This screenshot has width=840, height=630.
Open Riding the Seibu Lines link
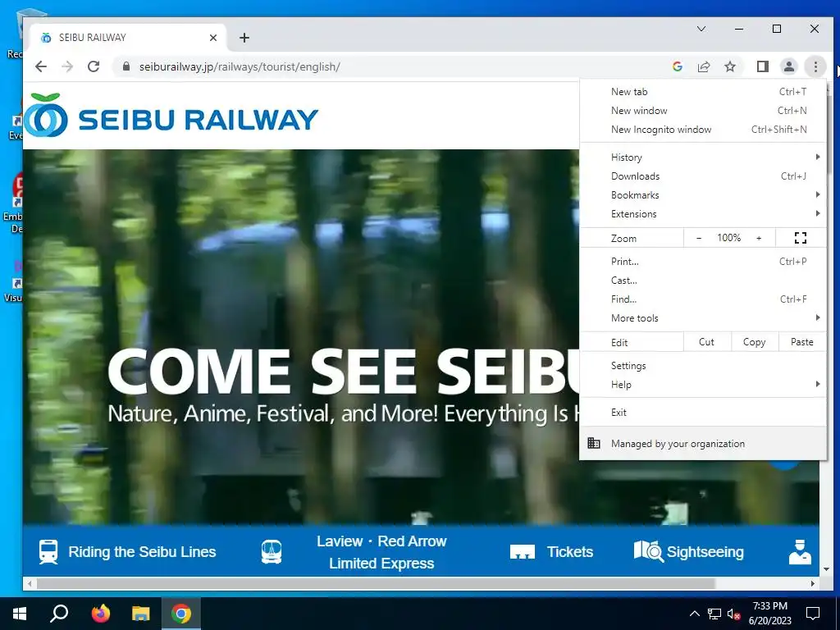click(142, 552)
